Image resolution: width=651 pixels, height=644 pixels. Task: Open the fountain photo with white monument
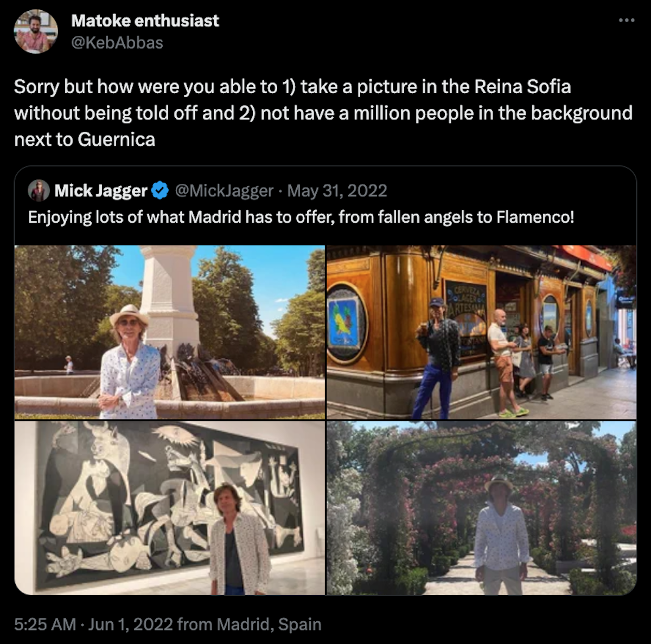(170, 332)
